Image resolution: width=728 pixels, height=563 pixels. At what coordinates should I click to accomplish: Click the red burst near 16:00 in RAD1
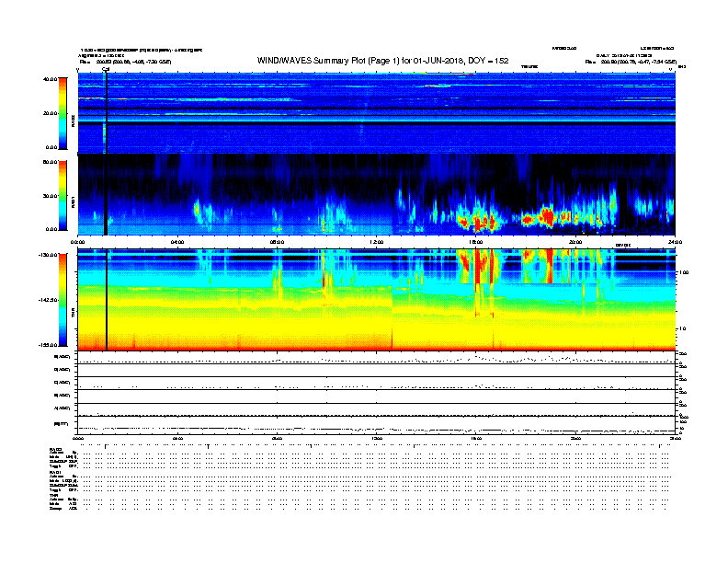point(478,222)
